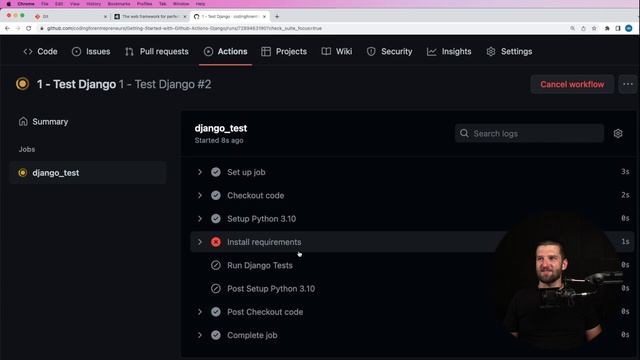640x360 pixels.
Task: Open the Chrome menu in menu bar
Action: point(26,4)
